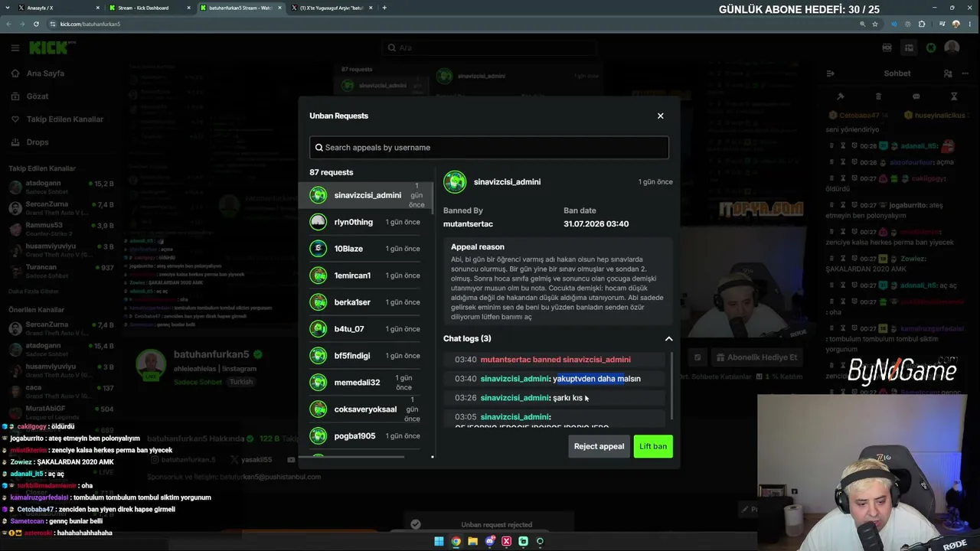Switch to the X'te Yugusuguf Arşivi tab
980x551 pixels.
coord(332,8)
